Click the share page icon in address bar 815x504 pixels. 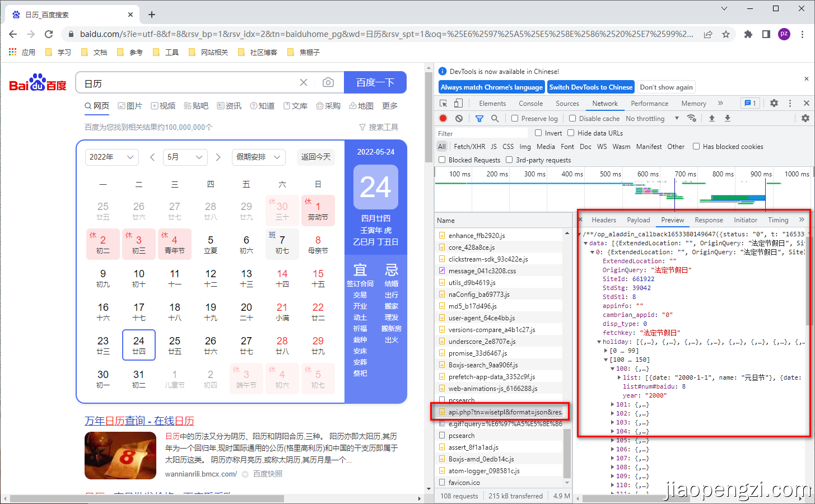708,34
